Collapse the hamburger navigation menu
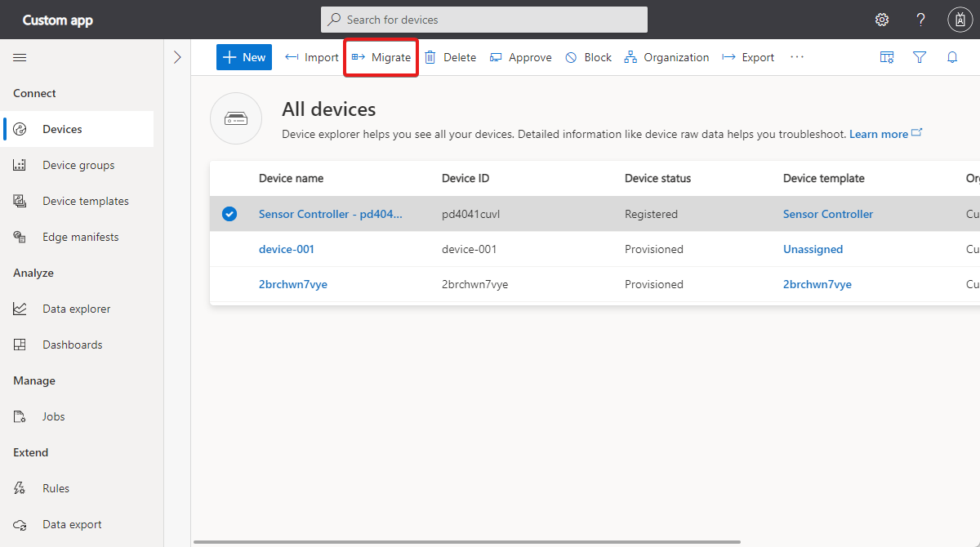The height and width of the screenshot is (547, 980). 20,57
